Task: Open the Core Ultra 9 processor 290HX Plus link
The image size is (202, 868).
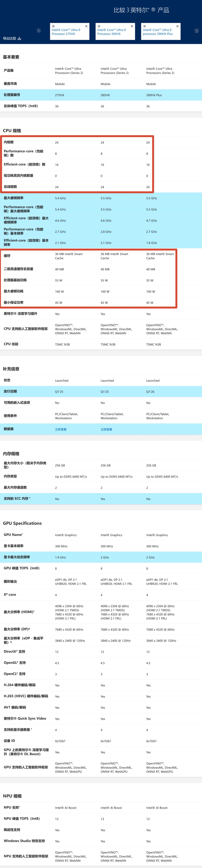Action: (x=157, y=32)
